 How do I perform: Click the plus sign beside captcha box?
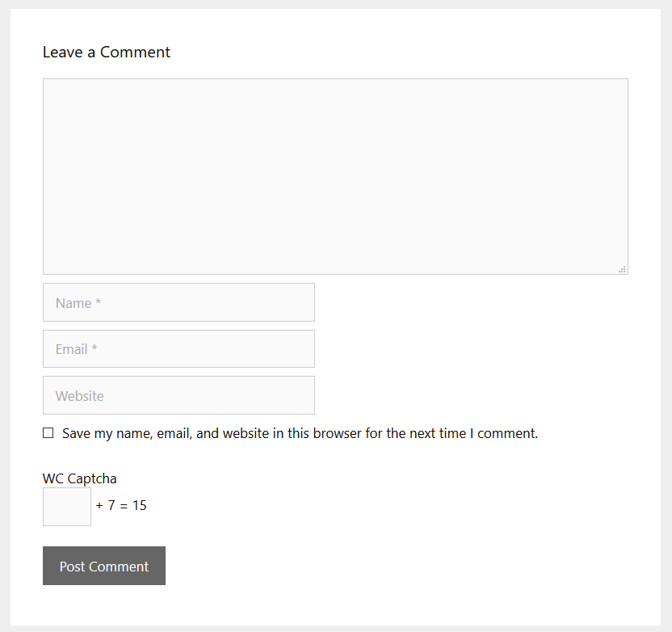(x=99, y=506)
